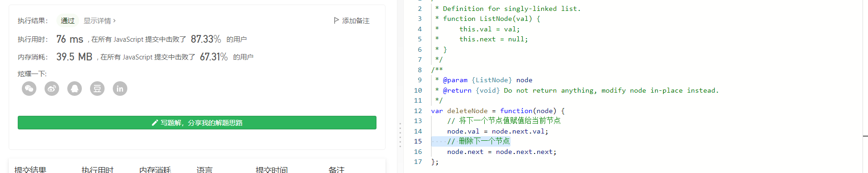868x173 pixels.
Task: Share result via QQ bell icon
Action: tap(75, 89)
